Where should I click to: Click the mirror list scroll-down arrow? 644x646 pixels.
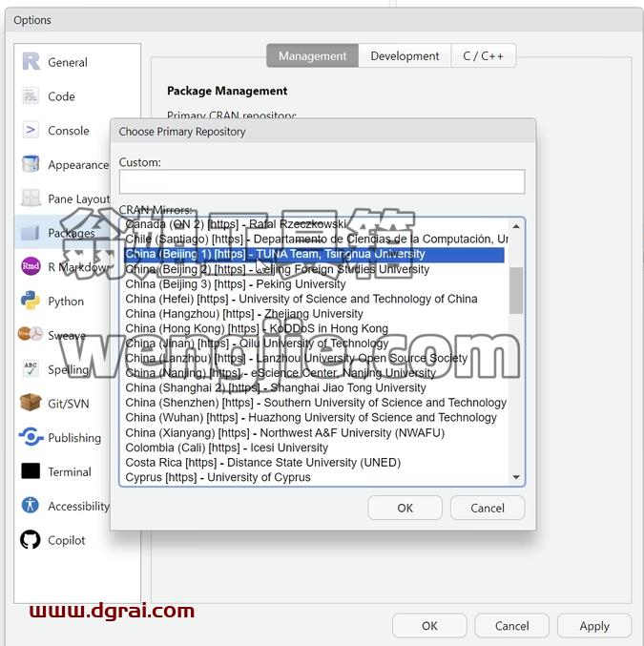(516, 477)
